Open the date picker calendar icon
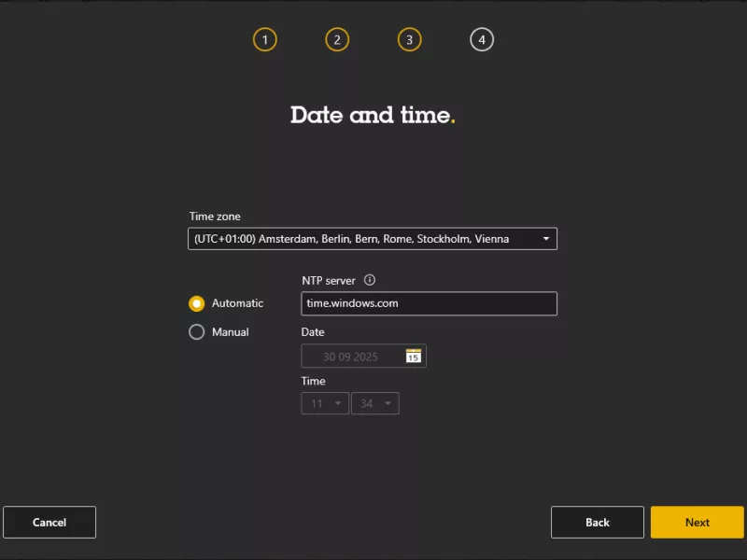747x560 pixels. (411, 355)
